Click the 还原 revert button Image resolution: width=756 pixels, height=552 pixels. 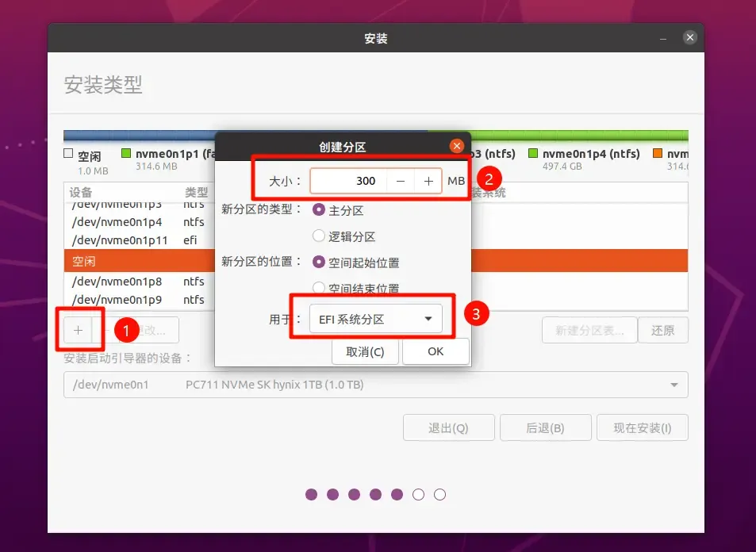[x=662, y=330]
